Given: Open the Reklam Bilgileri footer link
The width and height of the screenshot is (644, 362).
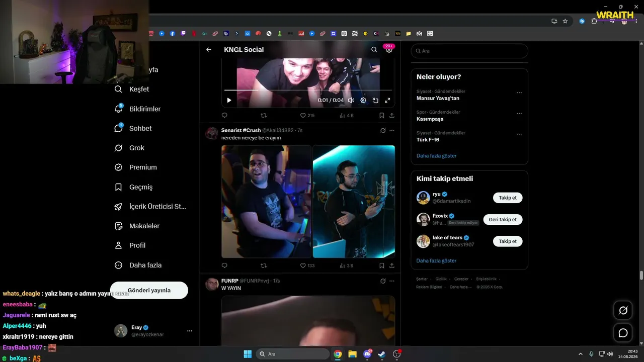Looking at the screenshot, I should pos(429,287).
